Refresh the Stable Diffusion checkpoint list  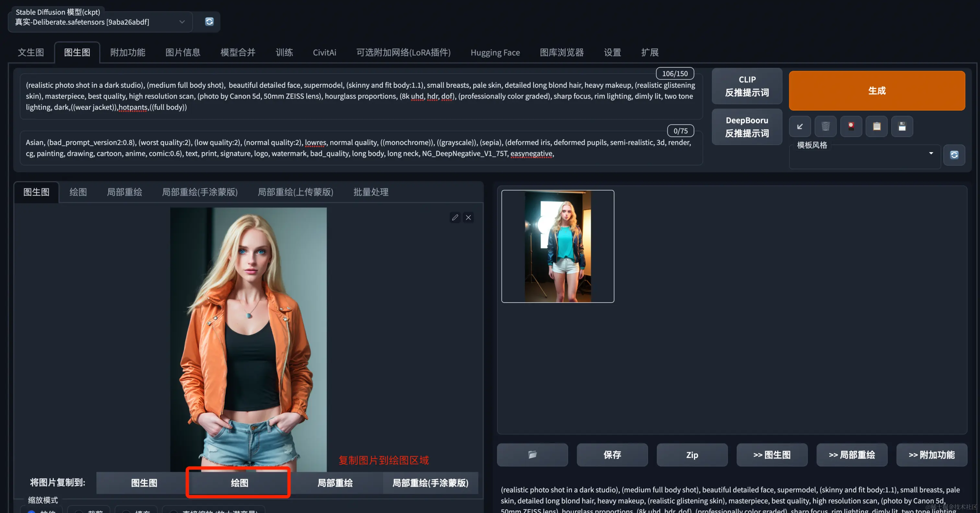[209, 22]
